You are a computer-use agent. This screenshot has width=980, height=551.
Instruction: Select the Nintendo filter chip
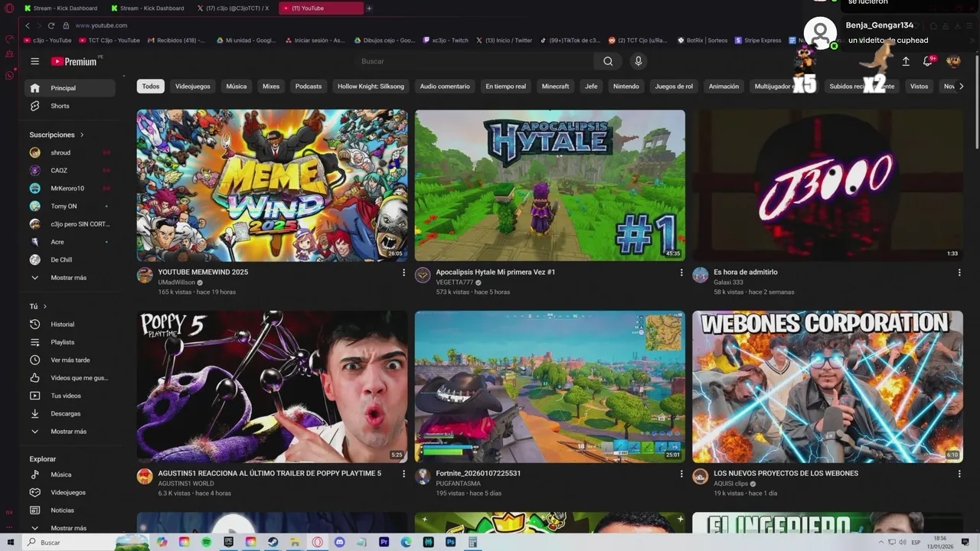click(626, 86)
